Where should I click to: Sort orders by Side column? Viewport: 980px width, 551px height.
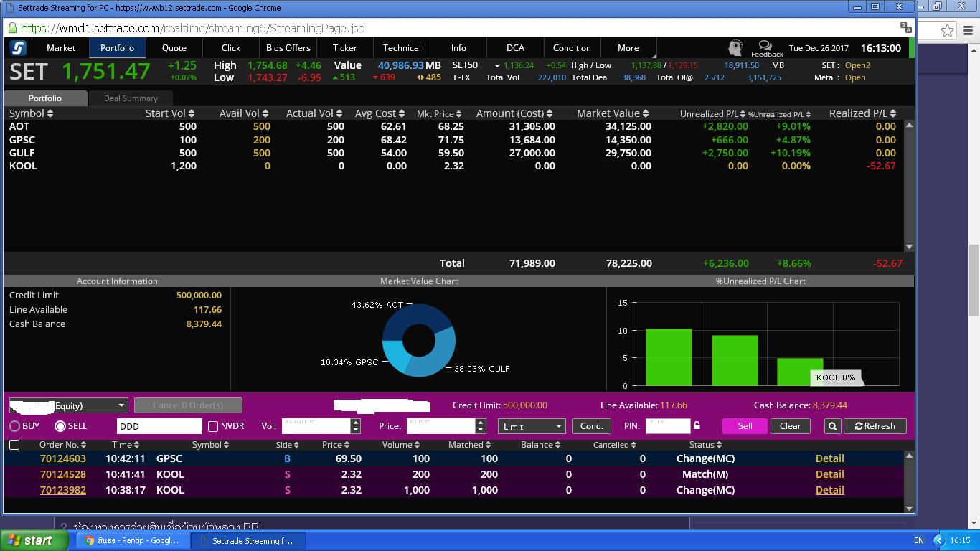pos(287,445)
